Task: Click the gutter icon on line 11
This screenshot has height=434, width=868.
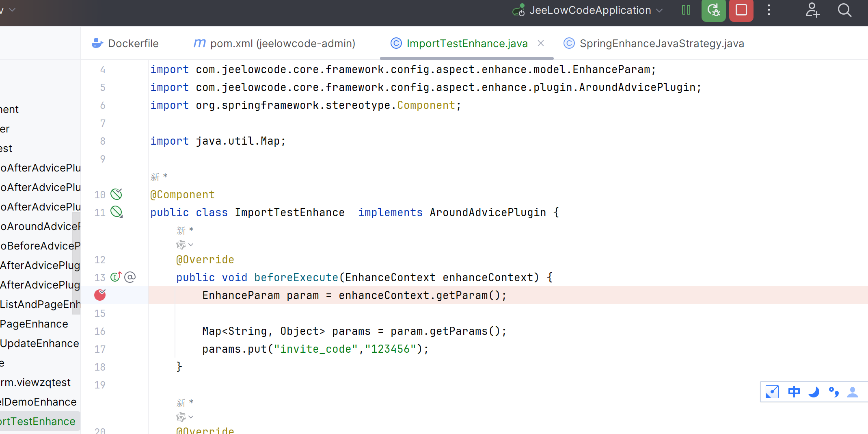Action: point(117,212)
